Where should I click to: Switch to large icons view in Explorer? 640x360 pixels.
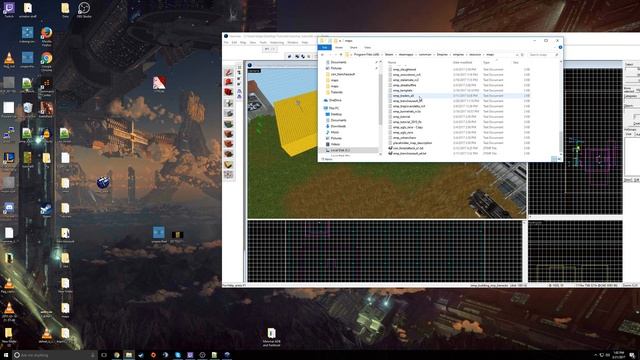559,159
